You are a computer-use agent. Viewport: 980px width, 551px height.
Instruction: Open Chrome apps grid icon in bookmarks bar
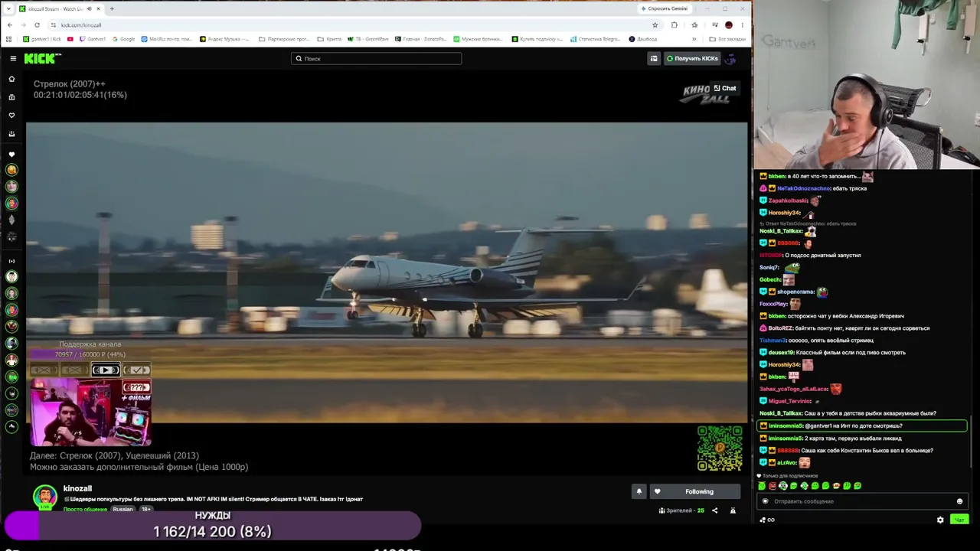9,39
